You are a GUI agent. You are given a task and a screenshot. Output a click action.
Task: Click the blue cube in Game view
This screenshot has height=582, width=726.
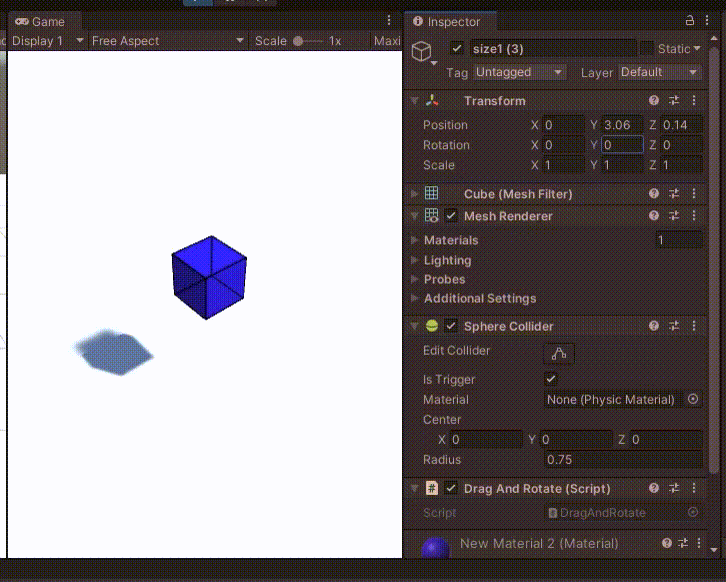pos(209,277)
